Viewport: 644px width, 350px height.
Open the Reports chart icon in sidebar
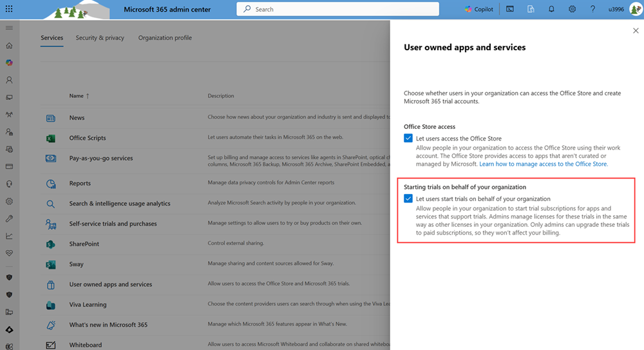(x=9, y=236)
